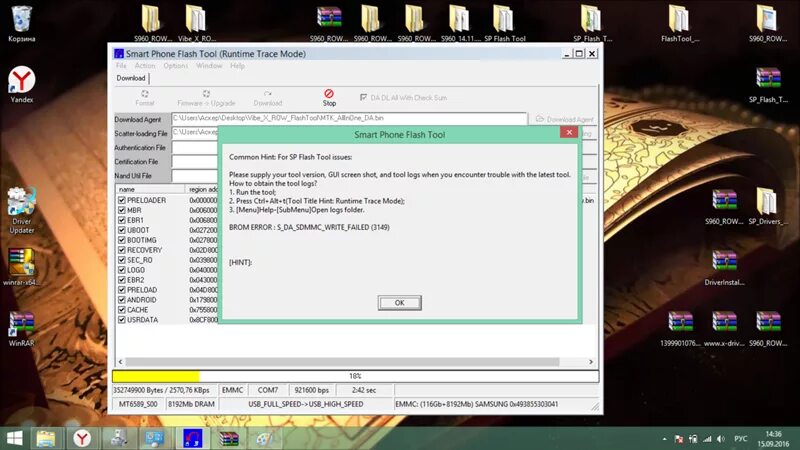Open the FlashTool_ desktop folder

pos(680,23)
